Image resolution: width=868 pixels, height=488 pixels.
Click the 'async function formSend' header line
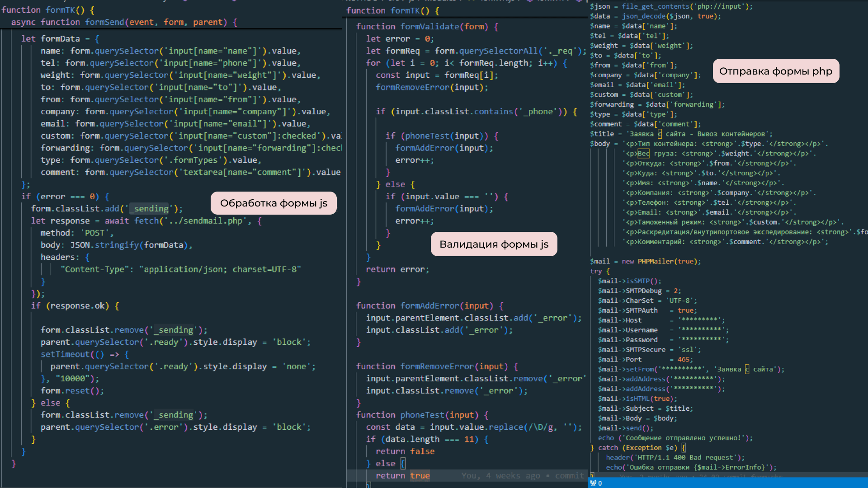(124, 22)
